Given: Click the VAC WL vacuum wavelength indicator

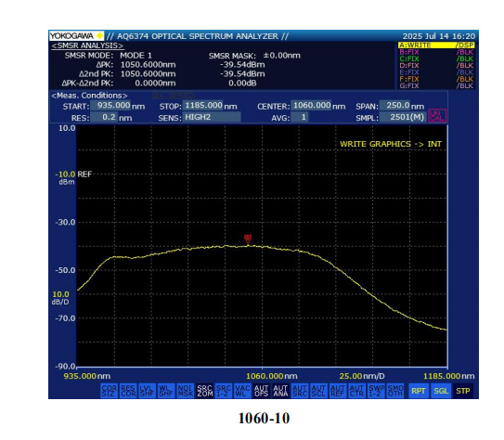Looking at the screenshot, I should click(x=242, y=391).
